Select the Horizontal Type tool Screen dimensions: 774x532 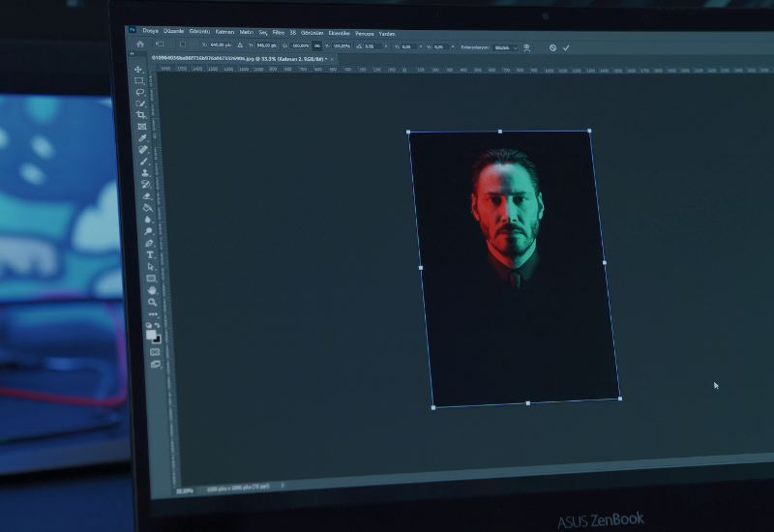click(x=150, y=254)
